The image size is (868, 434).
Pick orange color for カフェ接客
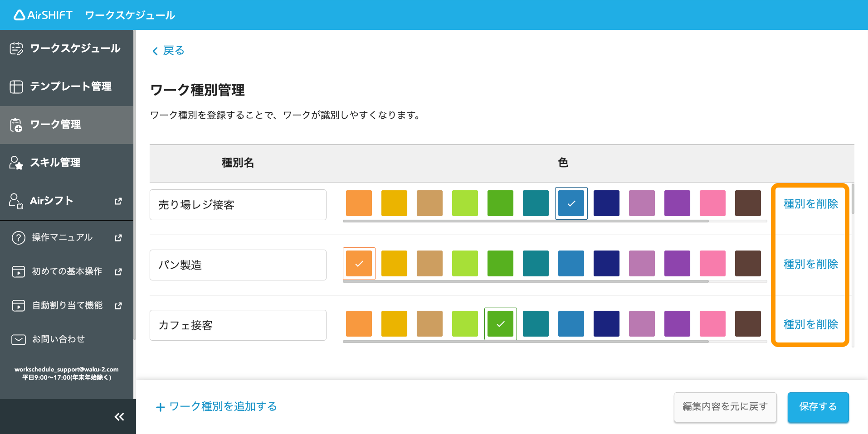[x=359, y=323]
